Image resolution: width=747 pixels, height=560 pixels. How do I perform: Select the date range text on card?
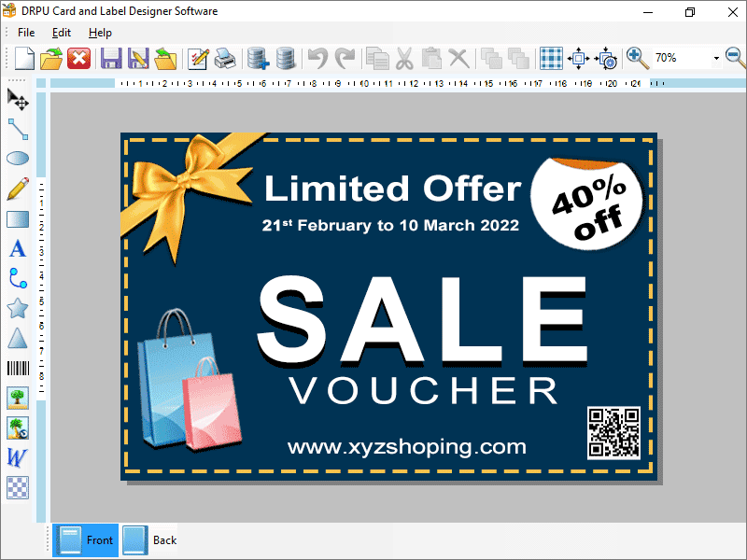pyautogui.click(x=390, y=225)
